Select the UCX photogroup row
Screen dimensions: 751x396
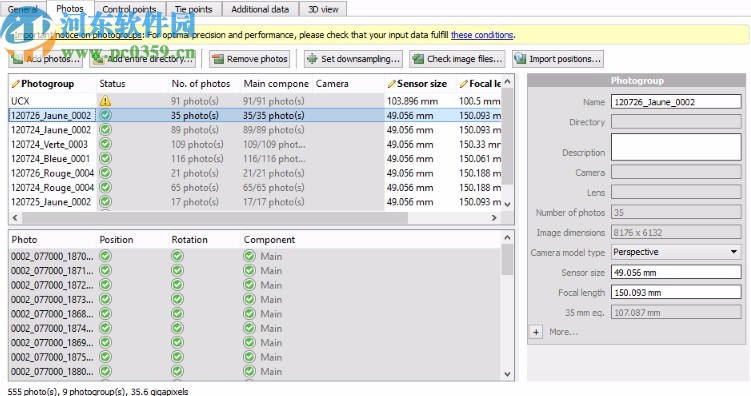[x=255, y=101]
